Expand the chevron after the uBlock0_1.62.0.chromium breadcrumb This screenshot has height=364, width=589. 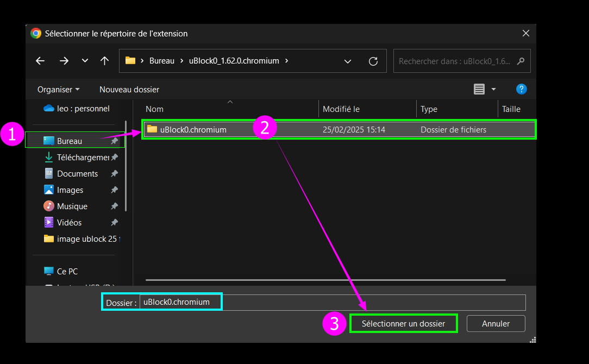tap(286, 61)
